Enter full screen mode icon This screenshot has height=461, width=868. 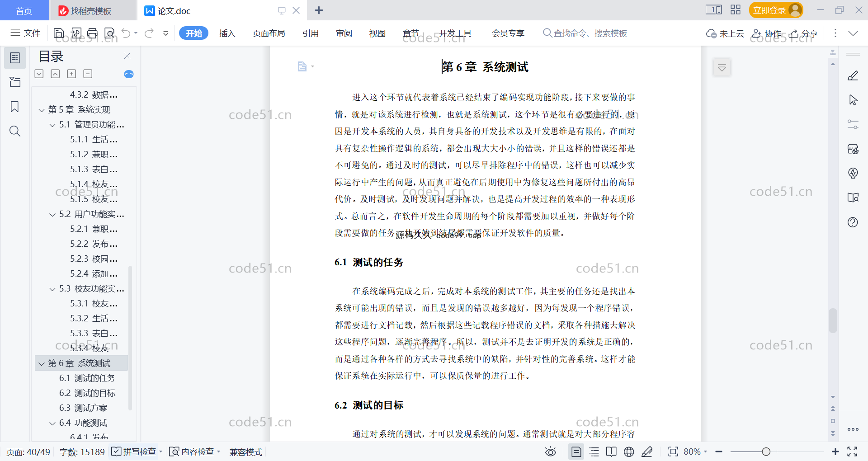tap(852, 452)
